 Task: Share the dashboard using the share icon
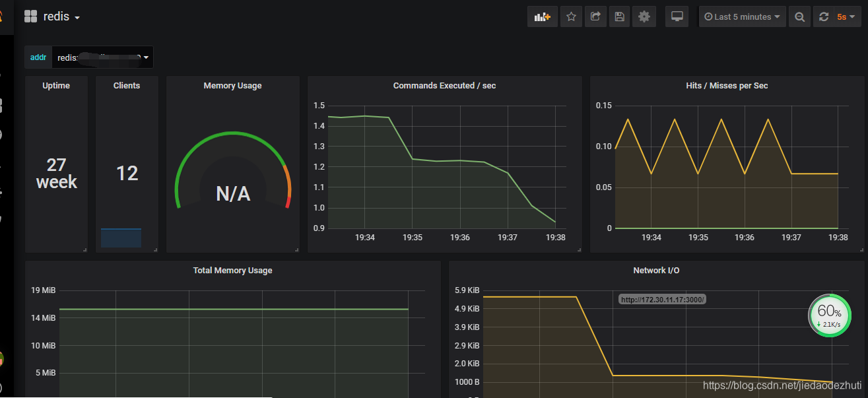click(595, 17)
